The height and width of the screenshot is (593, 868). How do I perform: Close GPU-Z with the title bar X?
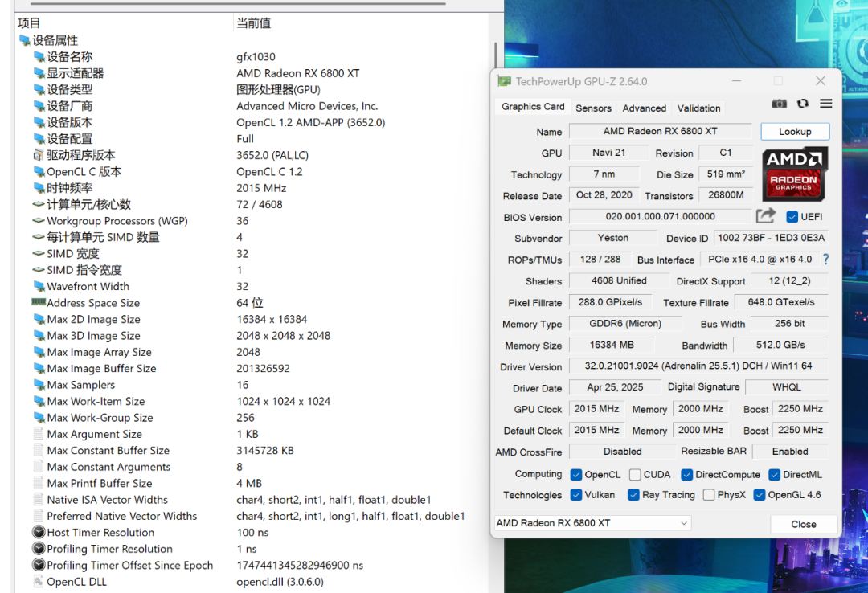tap(821, 81)
